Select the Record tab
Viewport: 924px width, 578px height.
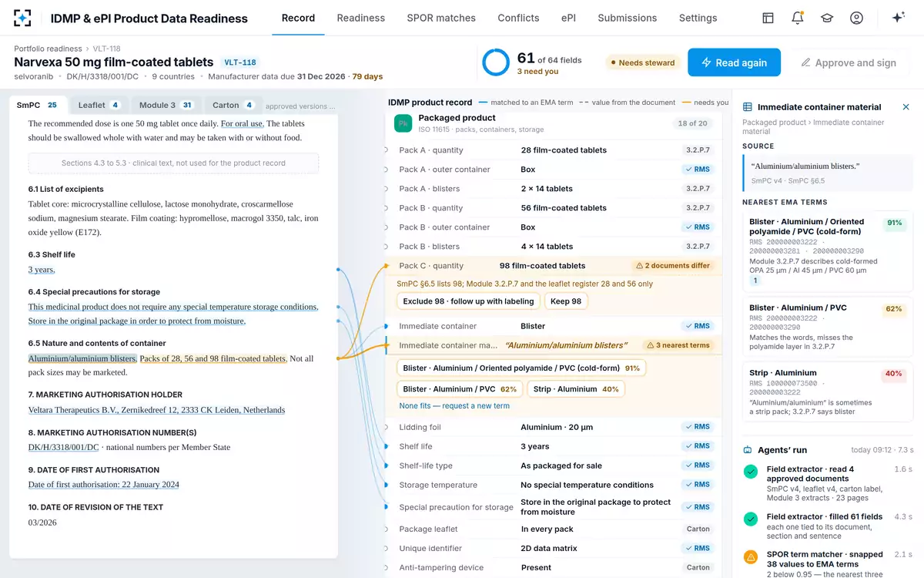tap(298, 18)
